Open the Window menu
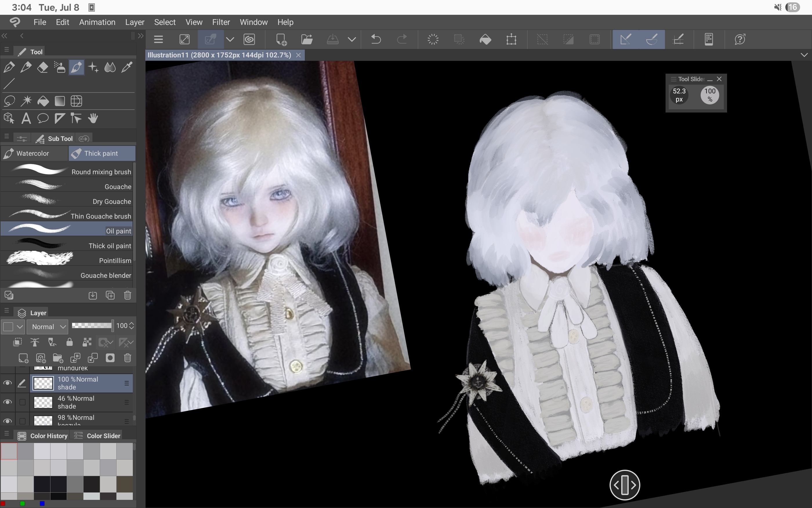812x508 pixels. pos(253,22)
